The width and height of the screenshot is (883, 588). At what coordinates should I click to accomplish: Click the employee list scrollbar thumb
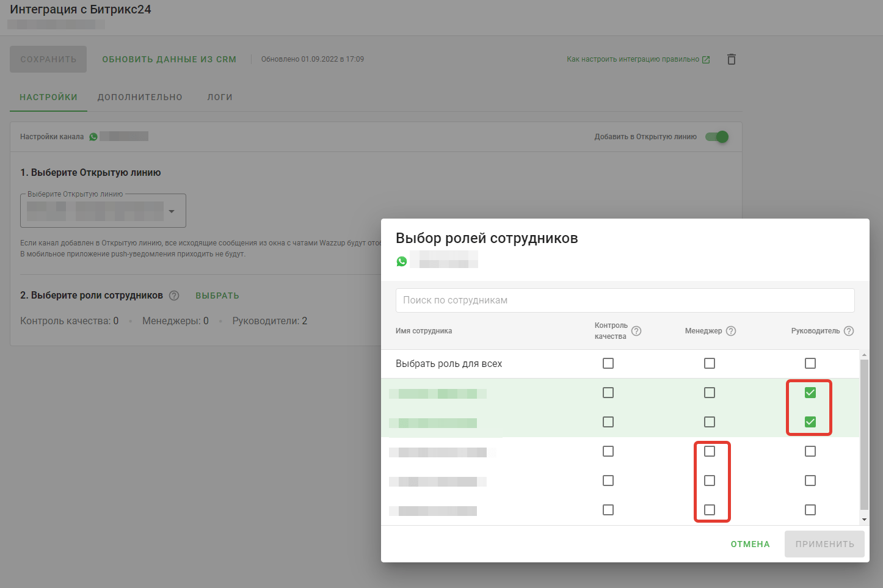click(864, 434)
